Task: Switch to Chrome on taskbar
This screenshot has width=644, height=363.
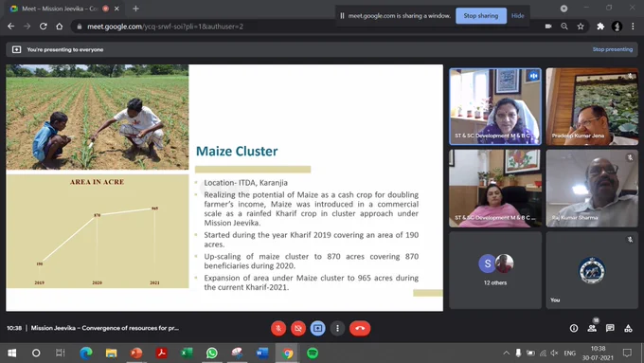Action: (x=287, y=353)
